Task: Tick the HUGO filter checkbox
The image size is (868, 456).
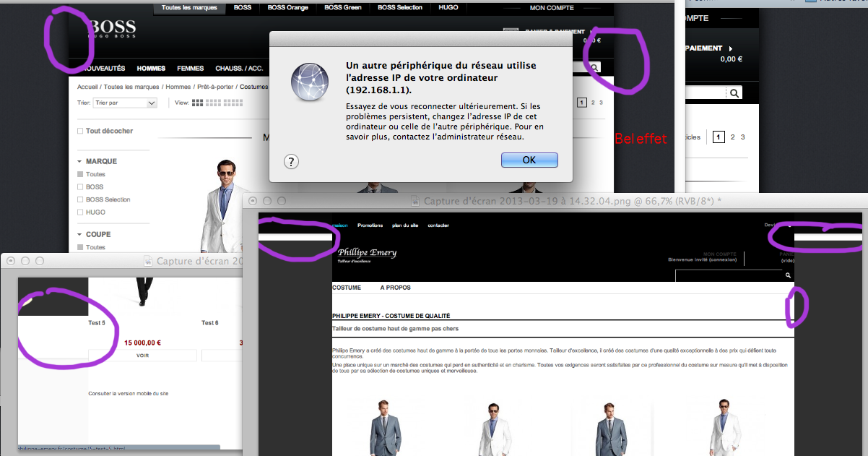Action: tap(80, 212)
